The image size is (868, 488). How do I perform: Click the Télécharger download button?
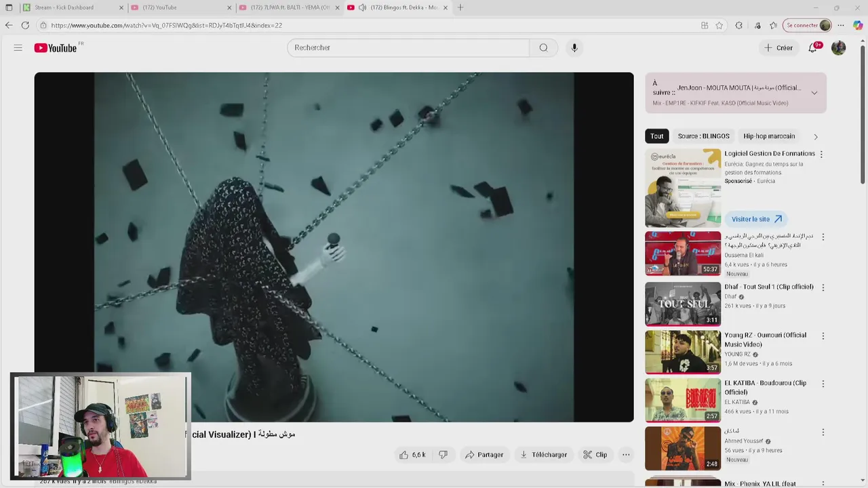543,455
